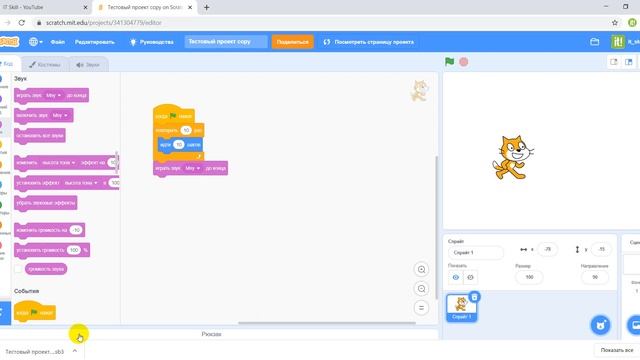
Task: Reset workspace zoom to default
Action: point(421,308)
